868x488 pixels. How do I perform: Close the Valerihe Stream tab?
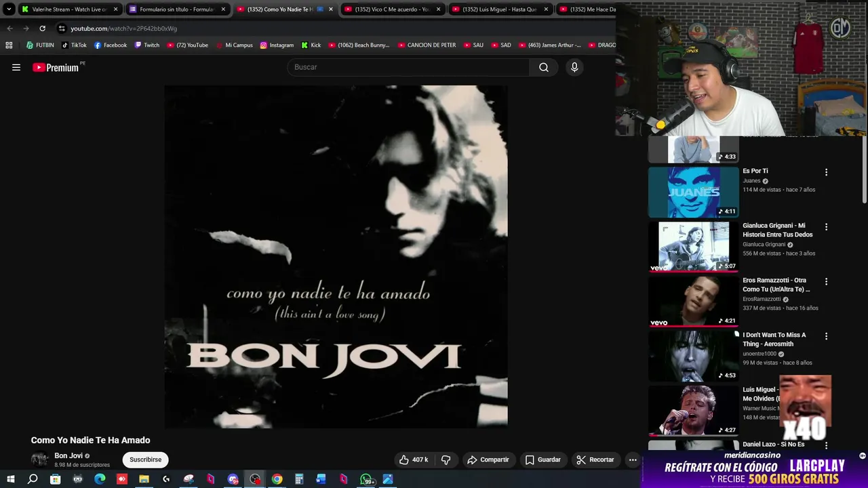115,9
